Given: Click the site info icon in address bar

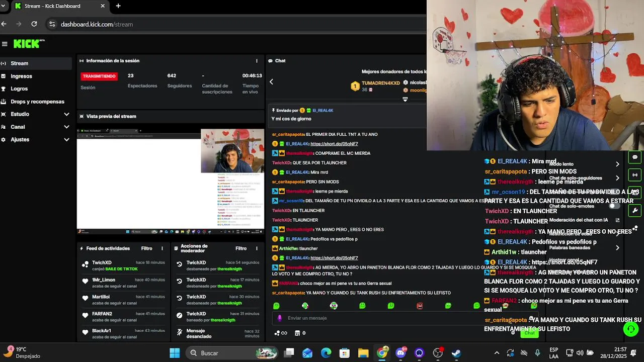Looking at the screenshot, I should point(52,24).
